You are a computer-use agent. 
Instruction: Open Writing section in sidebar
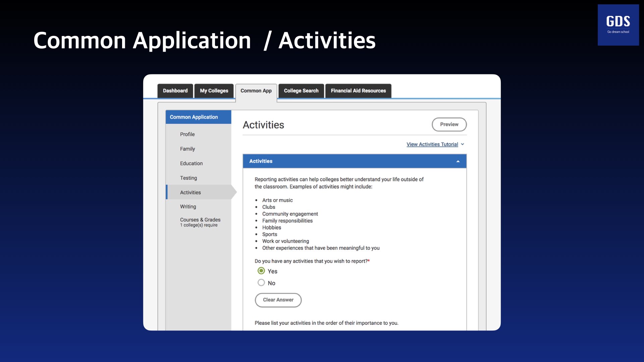tap(188, 207)
